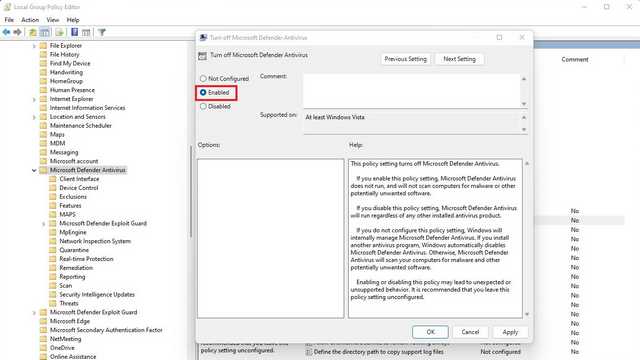Expand the Exploit Guard subfolder under Defender Antivirus
The height and width of the screenshot is (360, 640).
tap(44, 224)
